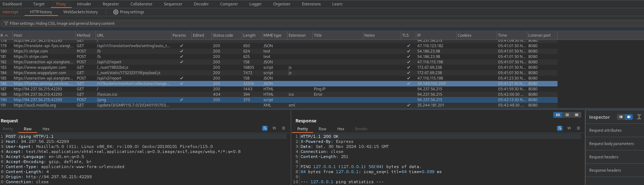This screenshot has height=185, width=644.
Task: Open the Collaborator tab
Action: click(141, 4)
